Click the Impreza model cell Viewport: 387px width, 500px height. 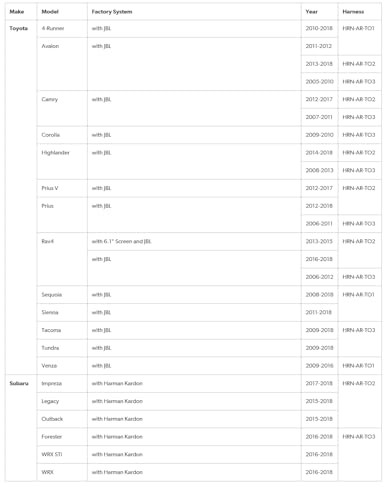pyautogui.click(x=62, y=383)
